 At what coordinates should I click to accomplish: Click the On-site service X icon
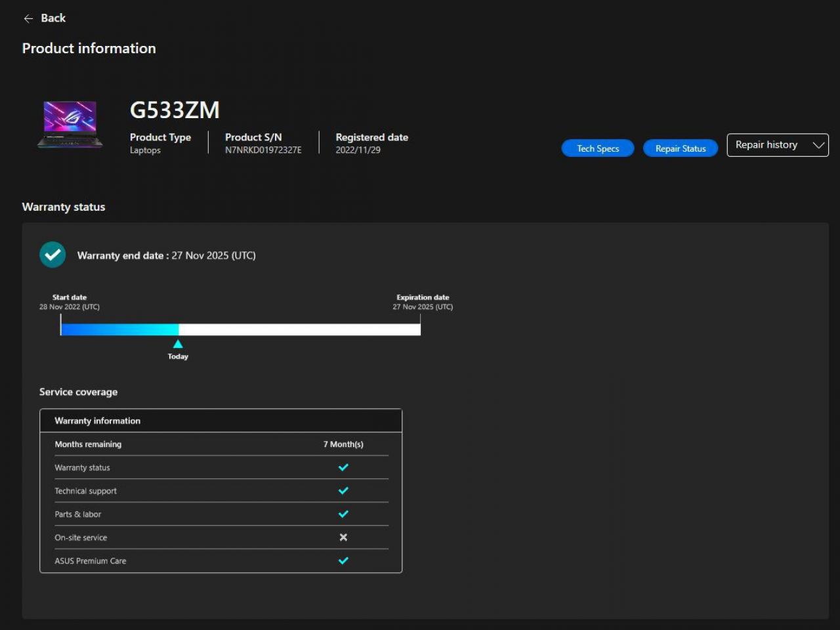343,537
